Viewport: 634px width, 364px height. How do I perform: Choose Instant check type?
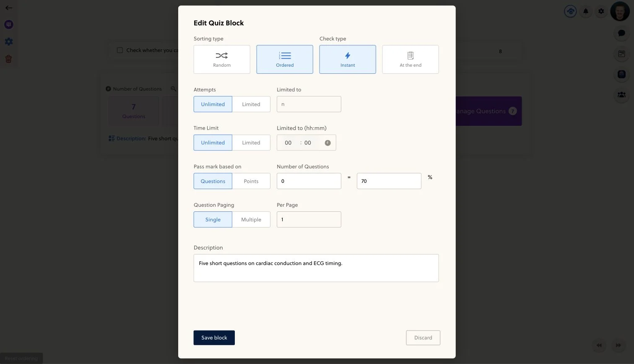(x=348, y=60)
